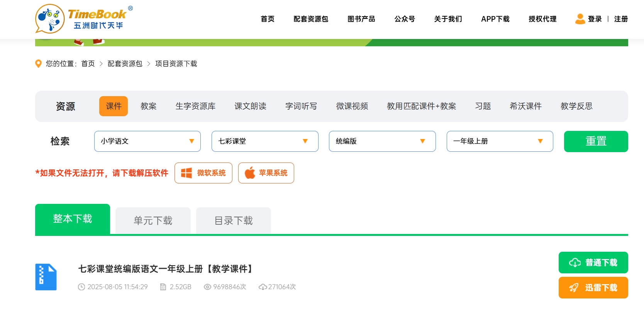This screenshot has height=322, width=644.
Task: Click the orange 迅雷下载 button
Action: tap(593, 288)
